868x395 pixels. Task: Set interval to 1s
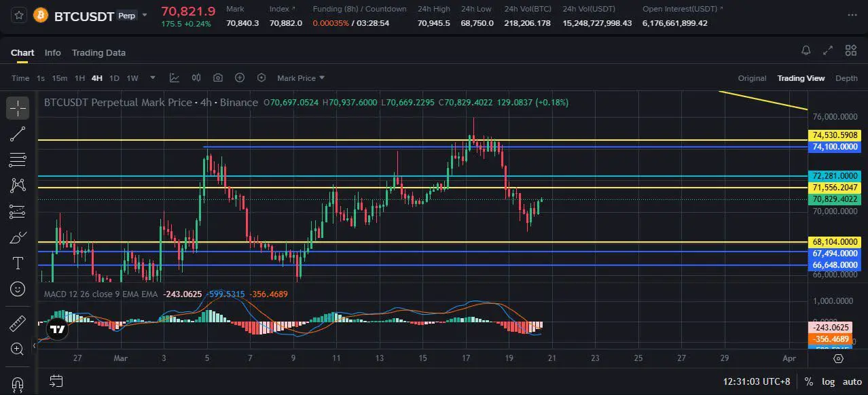click(41, 78)
